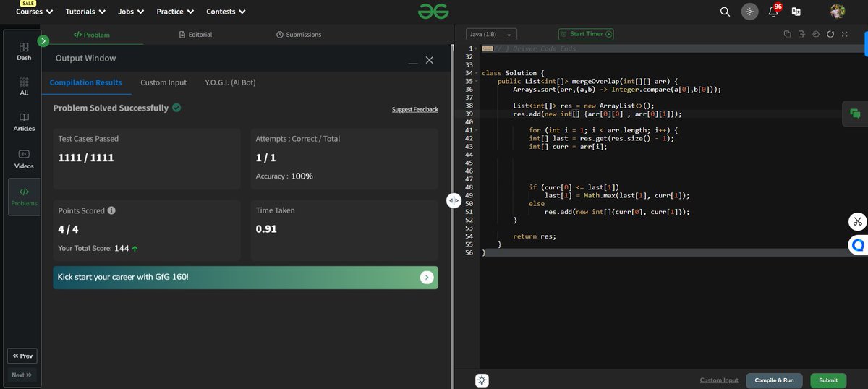868x389 pixels.
Task: Click code line 38 'List<int[]> res' declaration
Action: coord(583,106)
